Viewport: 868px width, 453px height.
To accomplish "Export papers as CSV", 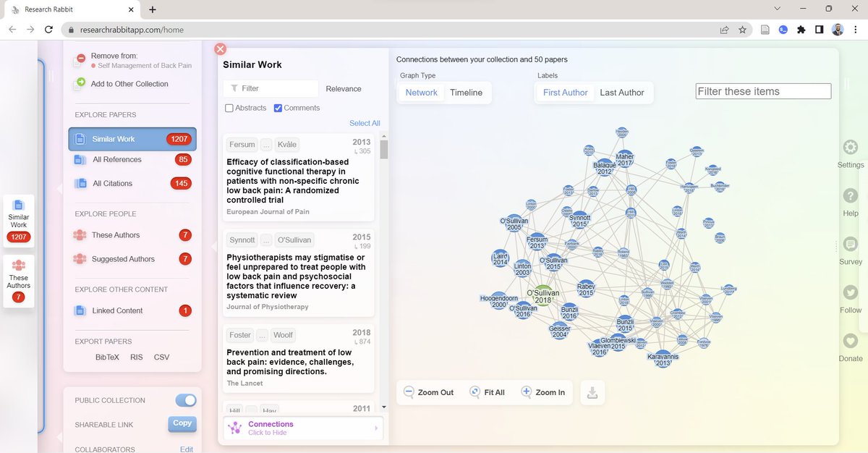I will click(161, 357).
